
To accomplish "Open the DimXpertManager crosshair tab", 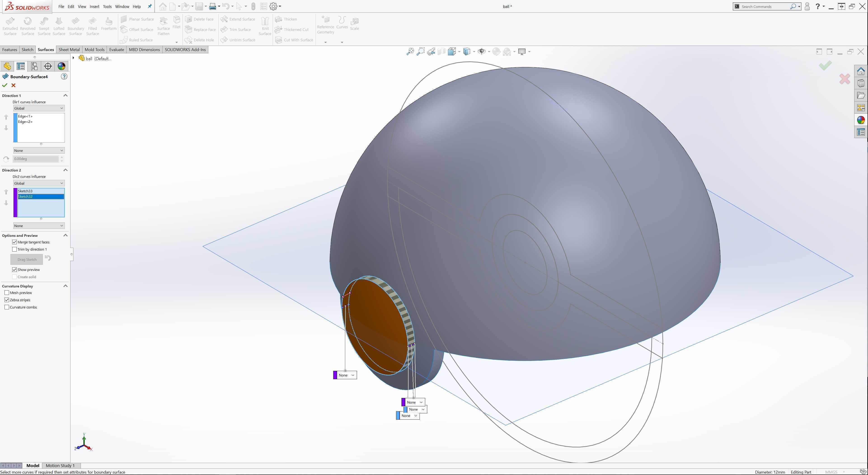I will [x=48, y=66].
